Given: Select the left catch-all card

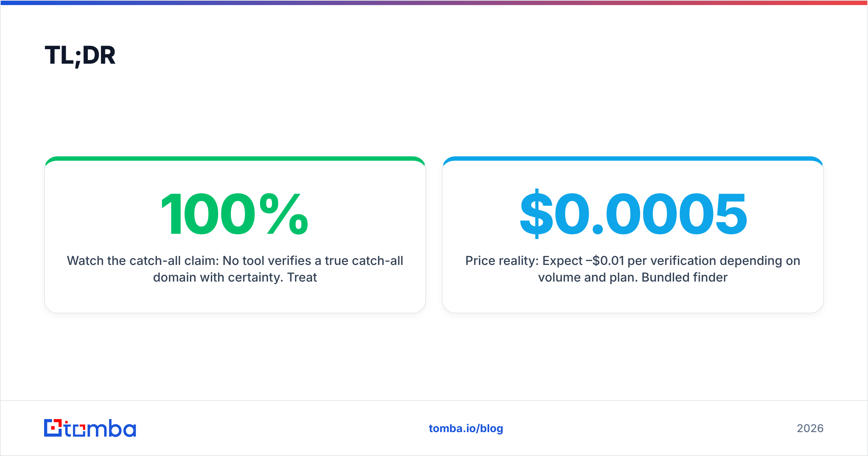Looking at the screenshot, I should [235, 235].
